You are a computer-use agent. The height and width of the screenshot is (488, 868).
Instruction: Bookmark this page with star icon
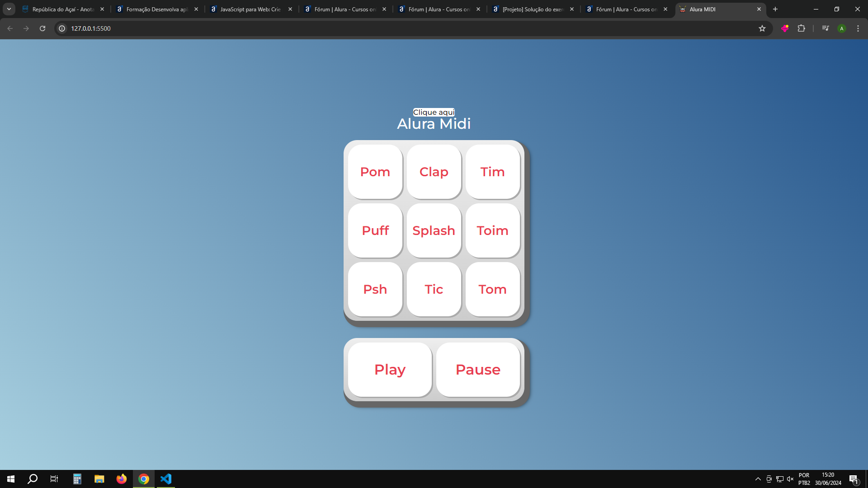pyautogui.click(x=762, y=28)
